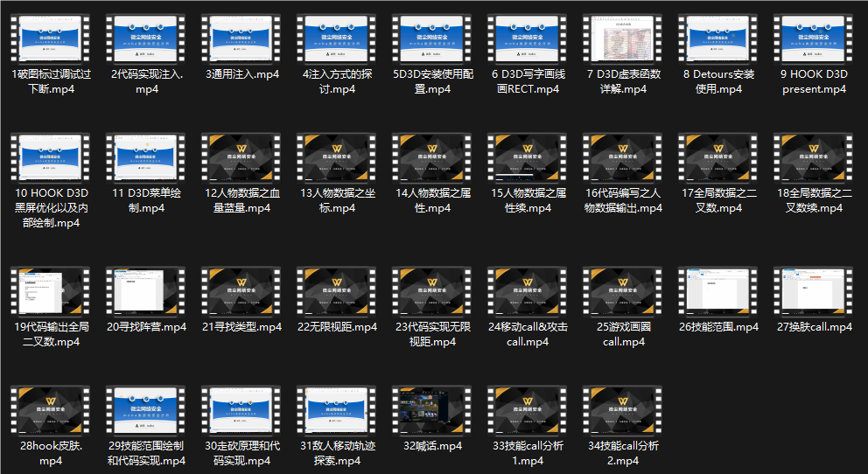The image size is (868, 474).
Task: Select the 22无限视距.mp4 video icon
Action: [x=337, y=291]
